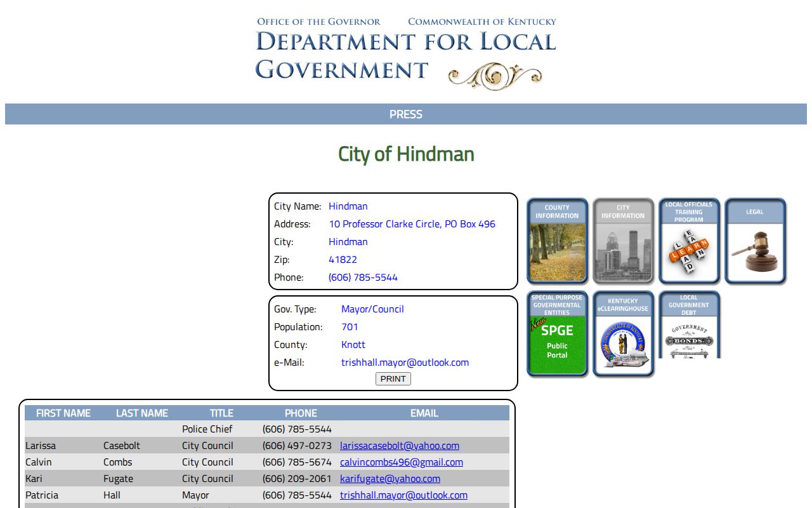Select e-Mail value in government info box

click(x=405, y=363)
